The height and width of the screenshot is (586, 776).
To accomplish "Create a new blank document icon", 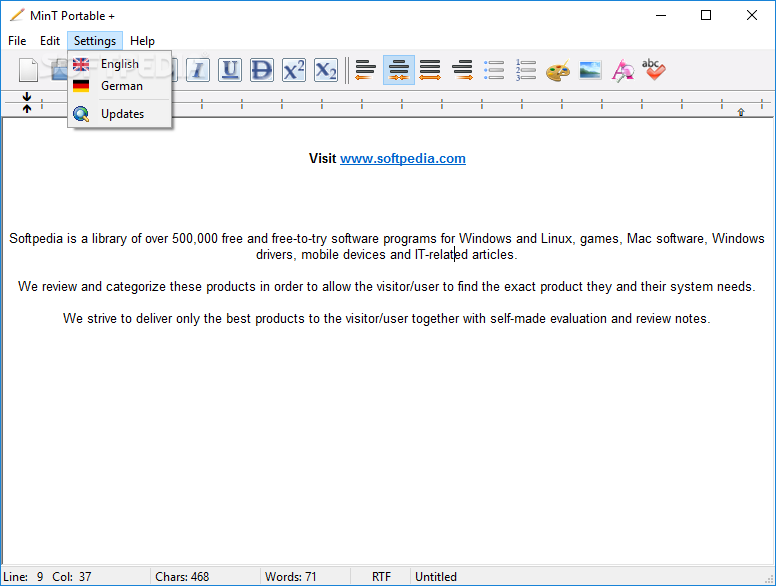I will pos(28,70).
